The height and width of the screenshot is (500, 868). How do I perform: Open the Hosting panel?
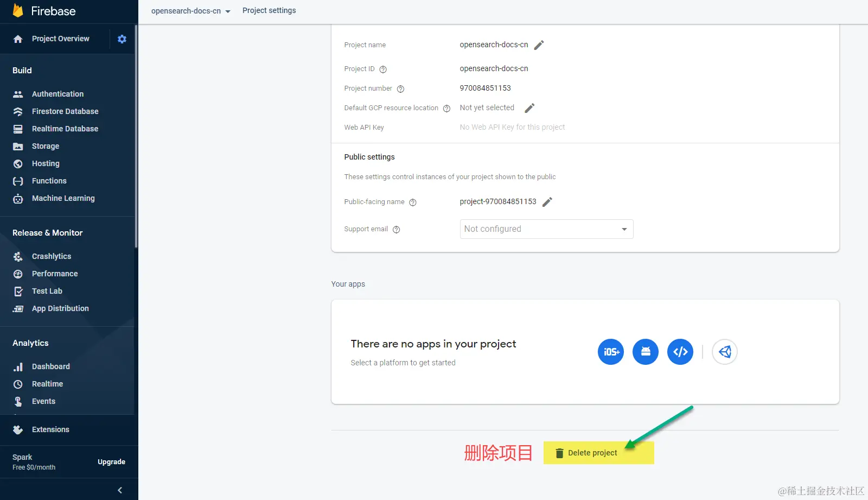[x=44, y=163]
